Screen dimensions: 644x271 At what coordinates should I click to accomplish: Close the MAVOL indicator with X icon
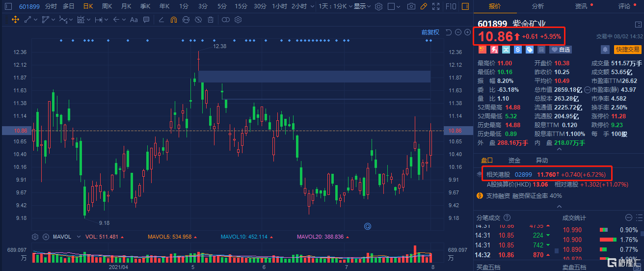[45, 237]
